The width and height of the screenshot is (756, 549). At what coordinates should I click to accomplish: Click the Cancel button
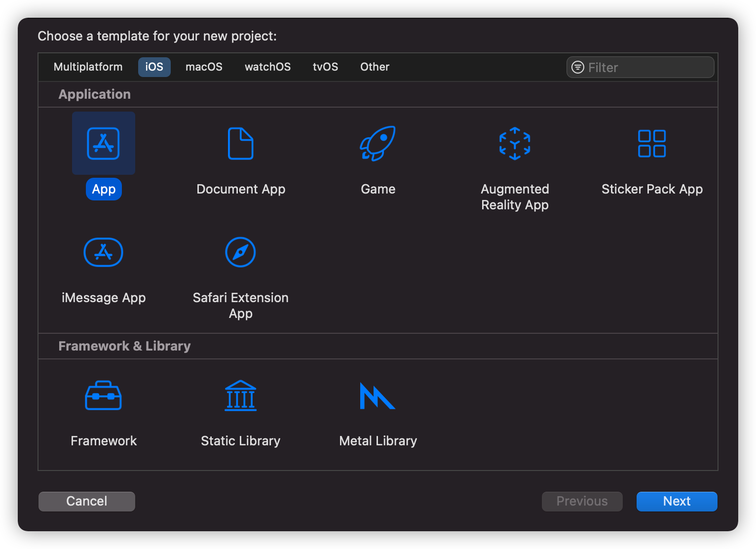click(87, 501)
